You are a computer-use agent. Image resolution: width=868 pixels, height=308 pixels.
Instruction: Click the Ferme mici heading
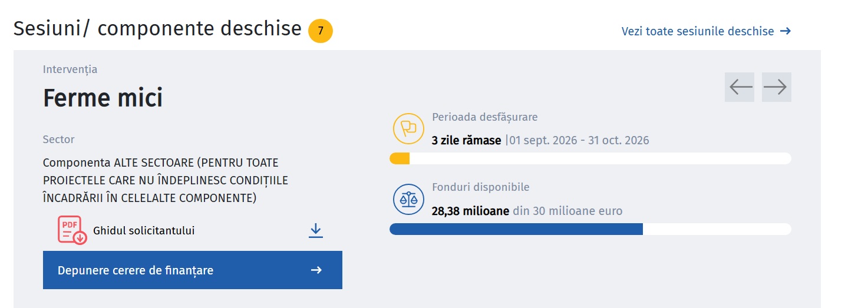tap(103, 98)
